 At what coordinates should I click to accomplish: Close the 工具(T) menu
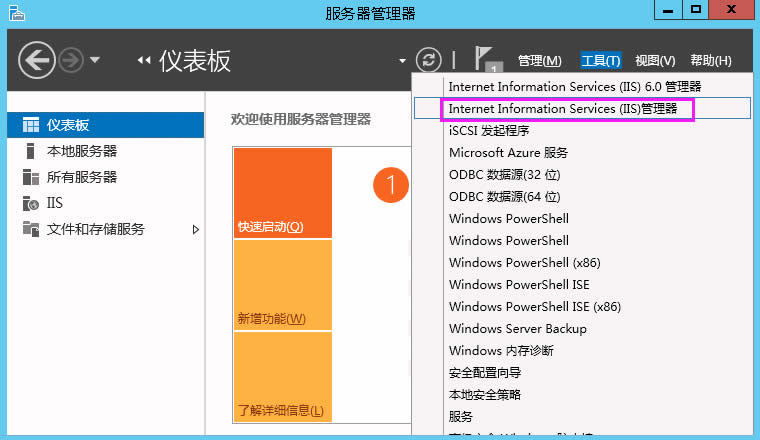click(x=601, y=61)
